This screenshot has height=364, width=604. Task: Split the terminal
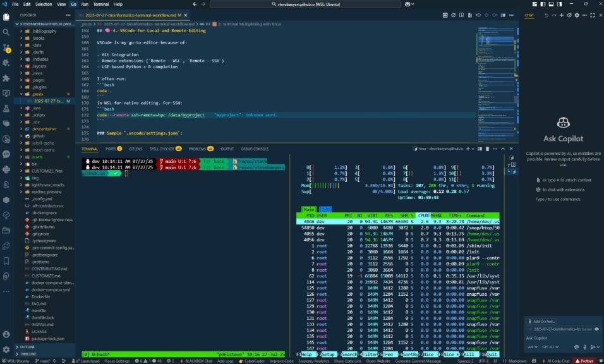point(480,149)
